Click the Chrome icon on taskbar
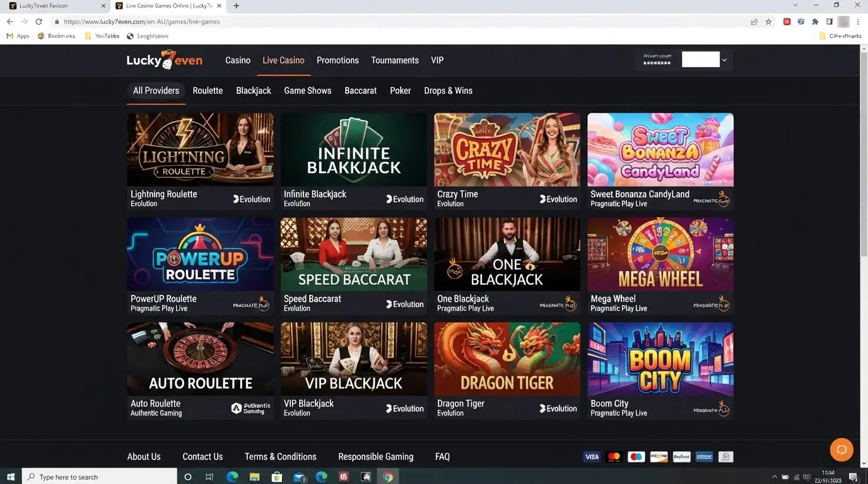 [388, 477]
